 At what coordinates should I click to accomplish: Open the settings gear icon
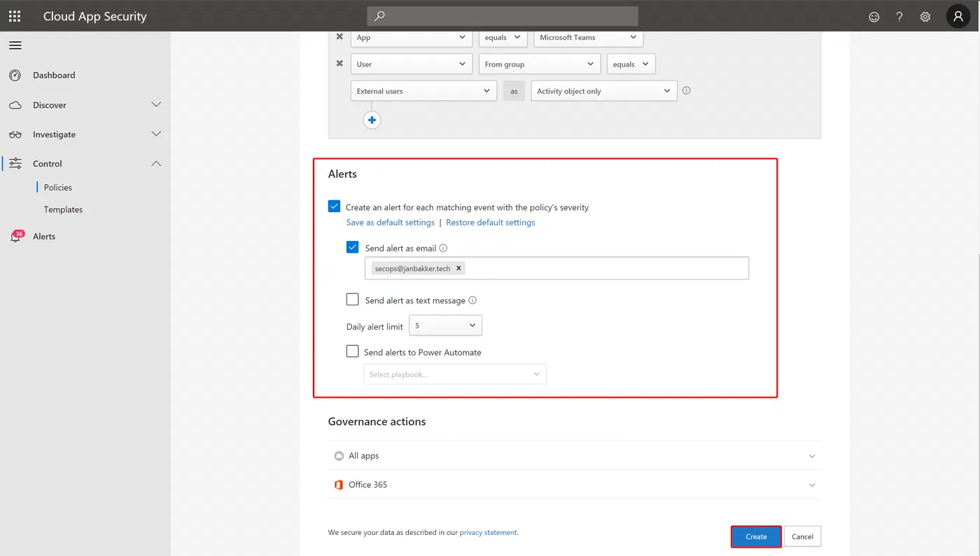click(925, 17)
